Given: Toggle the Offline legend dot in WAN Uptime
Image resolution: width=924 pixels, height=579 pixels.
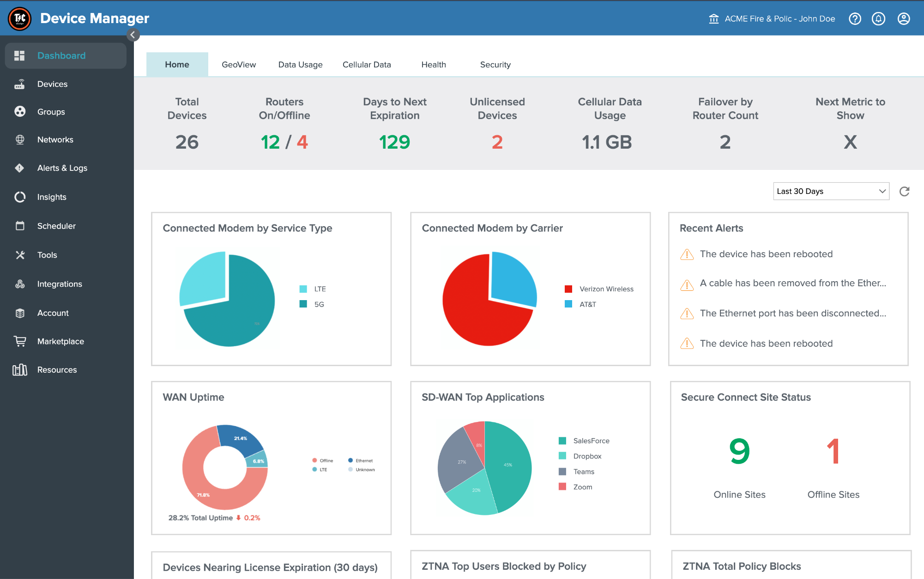Looking at the screenshot, I should point(314,460).
